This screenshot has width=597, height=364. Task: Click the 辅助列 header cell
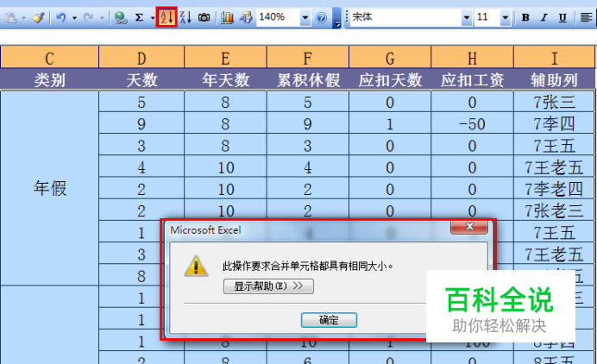(x=555, y=80)
